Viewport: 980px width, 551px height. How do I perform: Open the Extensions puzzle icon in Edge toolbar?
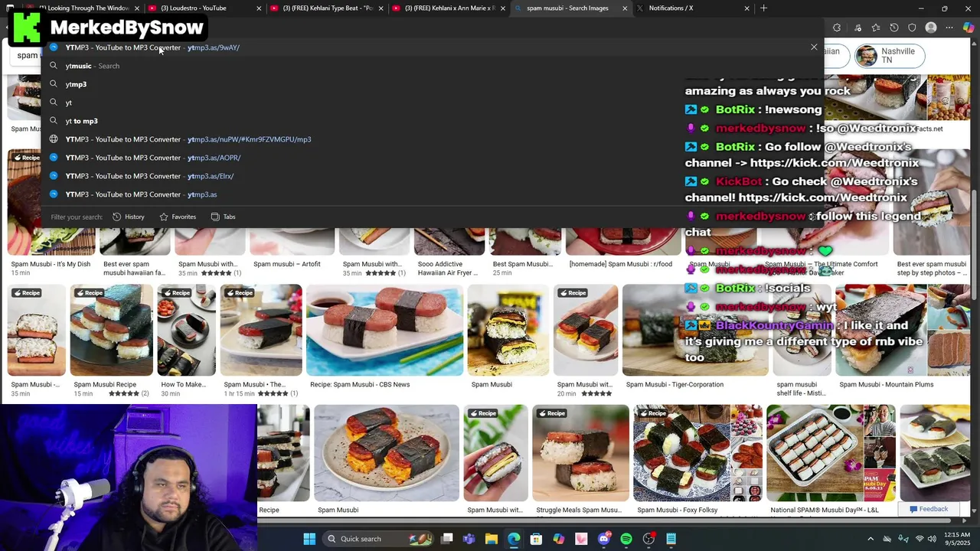(x=836, y=28)
